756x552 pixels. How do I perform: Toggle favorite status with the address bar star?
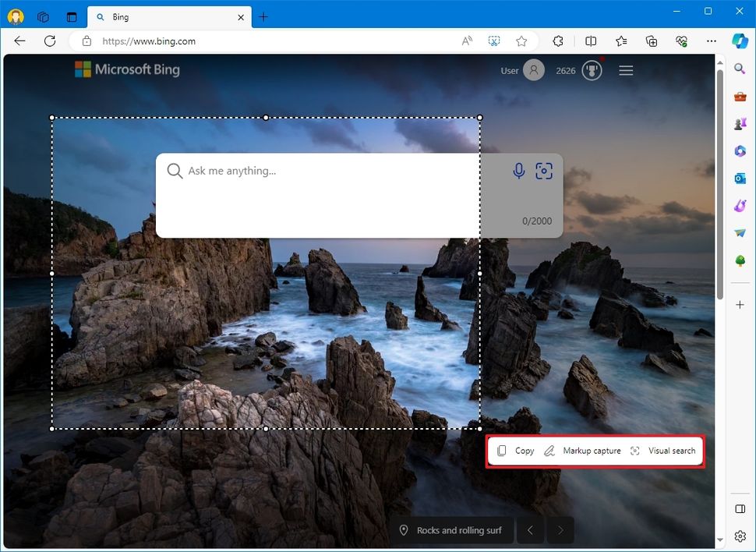coord(521,41)
